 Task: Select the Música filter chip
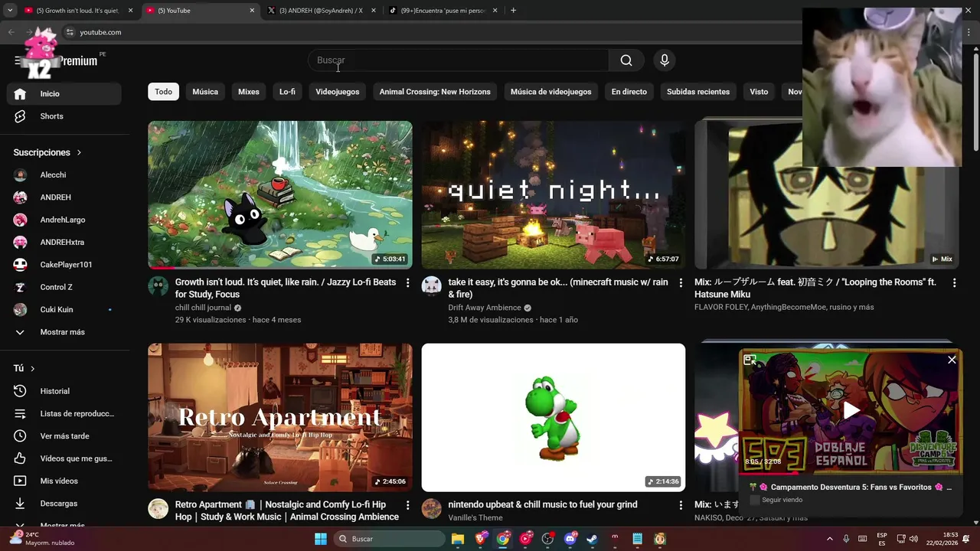(205, 92)
